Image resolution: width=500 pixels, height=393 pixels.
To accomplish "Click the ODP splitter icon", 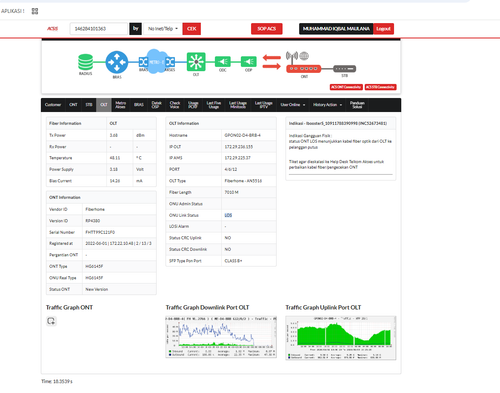I will point(249,62).
